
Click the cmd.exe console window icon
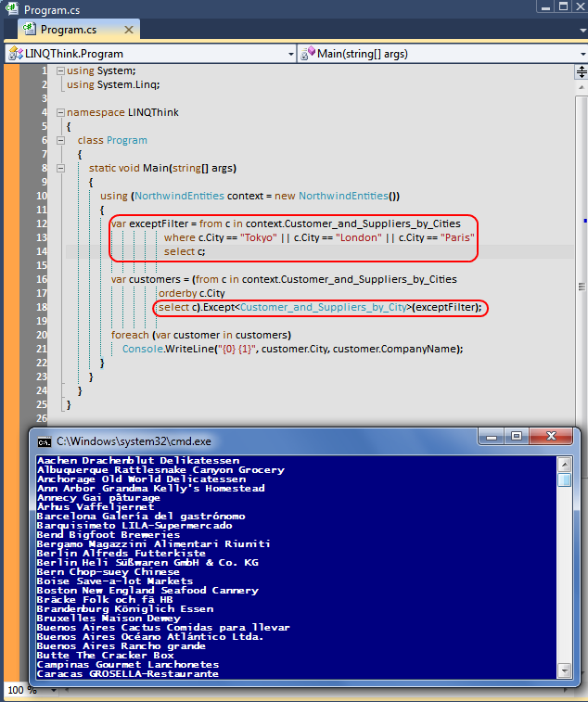[44, 441]
